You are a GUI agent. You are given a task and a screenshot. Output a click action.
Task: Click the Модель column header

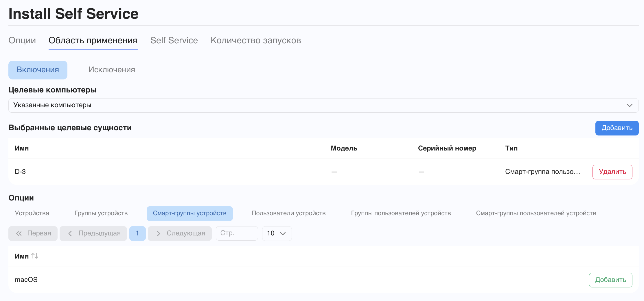pos(344,148)
